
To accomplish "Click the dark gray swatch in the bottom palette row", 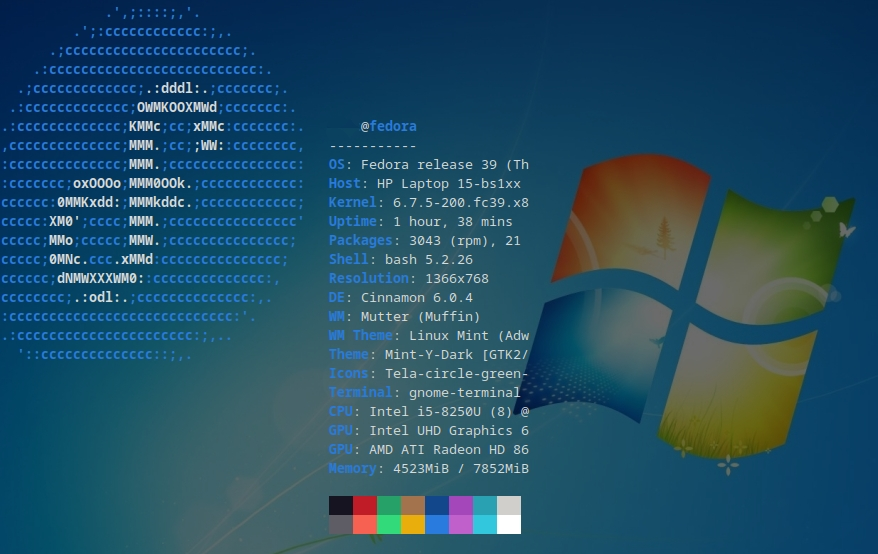I will click(x=340, y=524).
